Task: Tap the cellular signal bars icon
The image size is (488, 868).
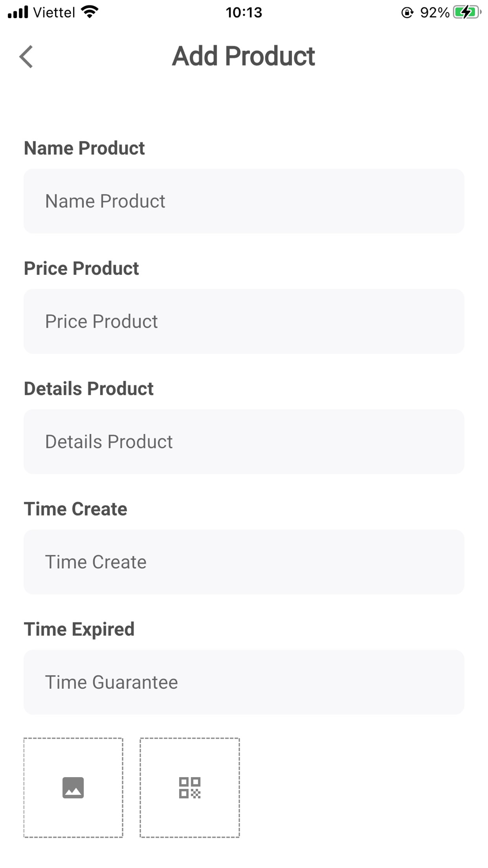Action: (18, 12)
